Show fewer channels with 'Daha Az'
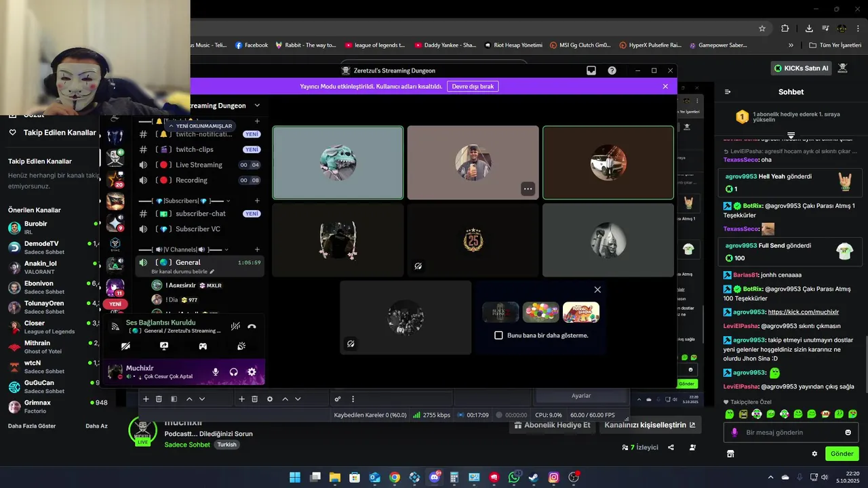This screenshot has height=488, width=868. [x=96, y=426]
